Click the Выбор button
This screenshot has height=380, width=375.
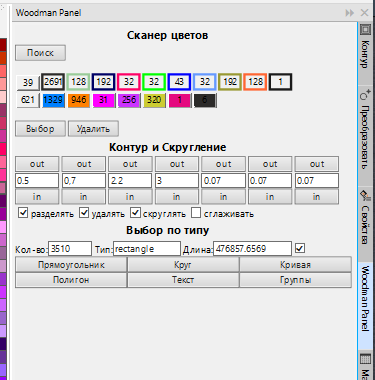pyautogui.click(x=40, y=129)
